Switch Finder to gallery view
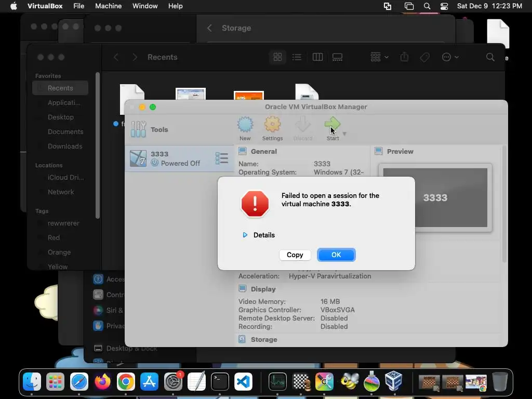 point(337,57)
